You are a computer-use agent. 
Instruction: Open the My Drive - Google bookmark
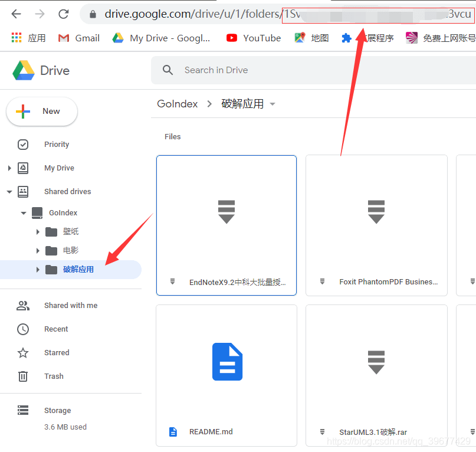(161, 38)
